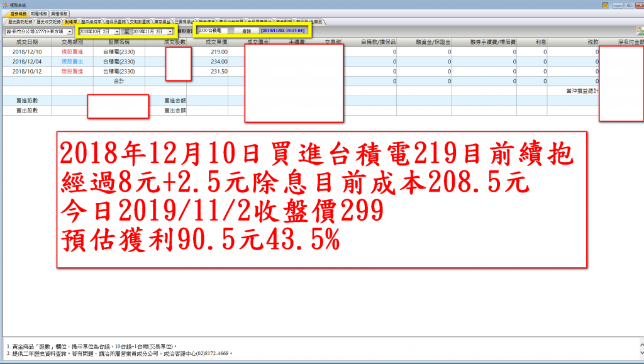Click the 成交單價 column header
Image resolution: width=644 pixels, height=364 pixels.
click(208, 42)
